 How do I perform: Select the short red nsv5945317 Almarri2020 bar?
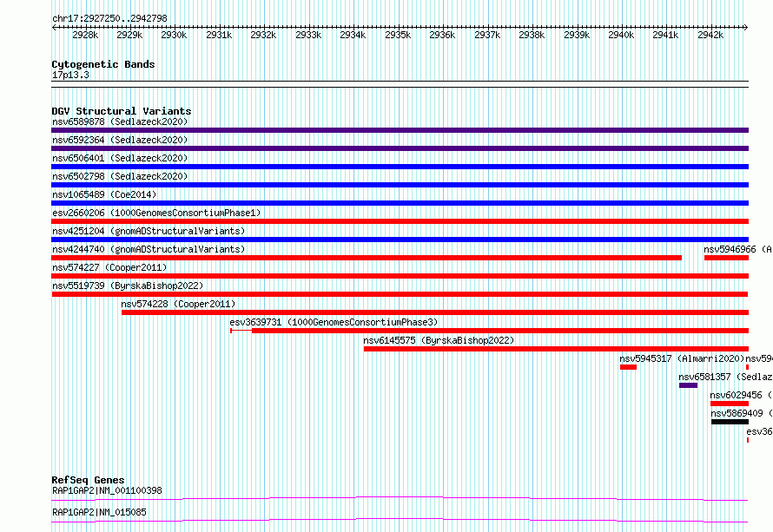628,367
